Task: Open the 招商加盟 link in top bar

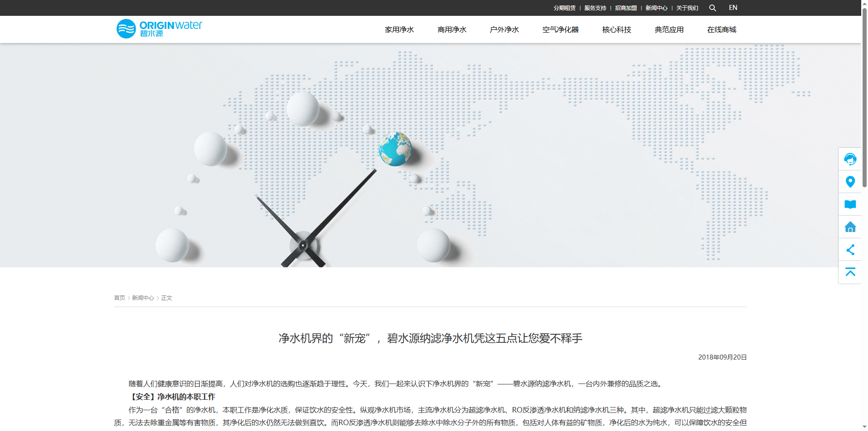Action: (x=625, y=8)
